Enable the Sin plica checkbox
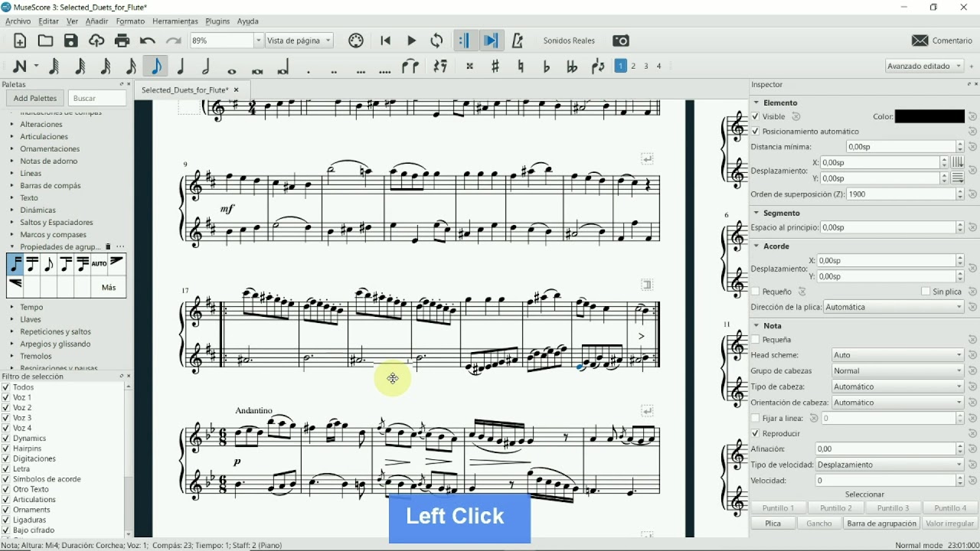Image resolution: width=980 pixels, height=551 pixels. (x=926, y=292)
